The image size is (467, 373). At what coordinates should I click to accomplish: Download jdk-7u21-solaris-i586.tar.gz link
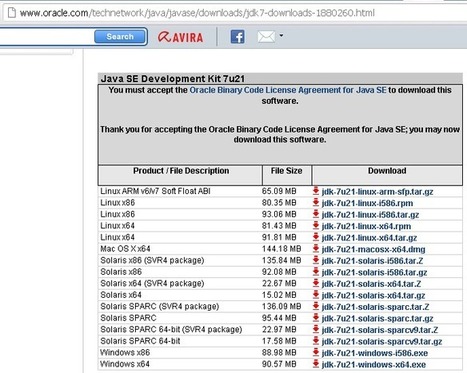pyautogui.click(x=374, y=272)
